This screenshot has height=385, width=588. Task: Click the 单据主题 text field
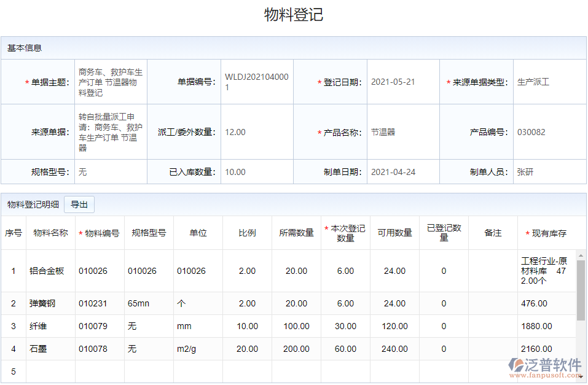click(x=111, y=82)
